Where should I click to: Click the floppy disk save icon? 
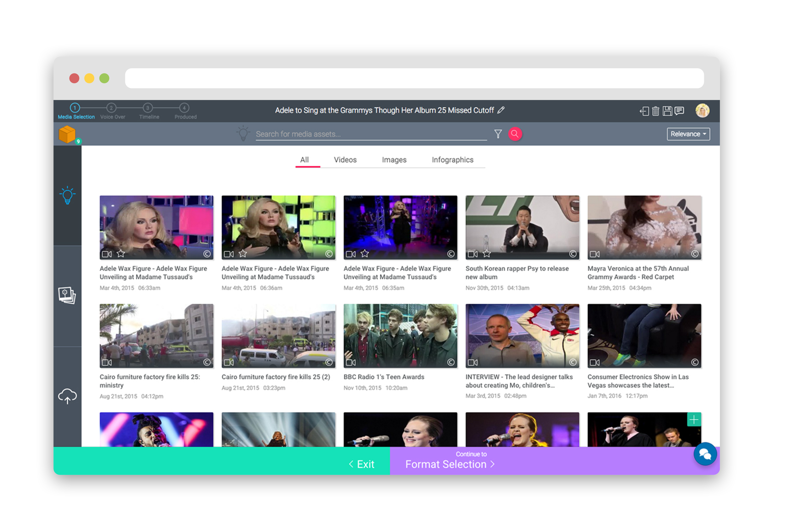point(667,111)
